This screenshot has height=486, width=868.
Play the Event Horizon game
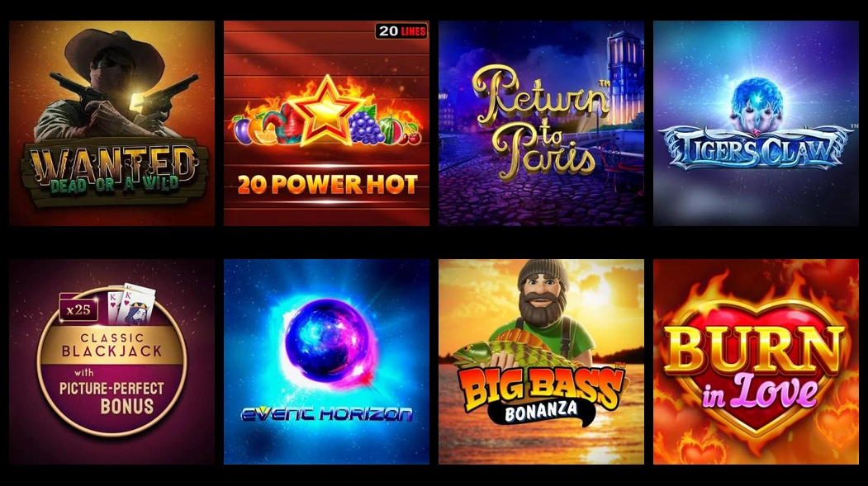click(326, 361)
